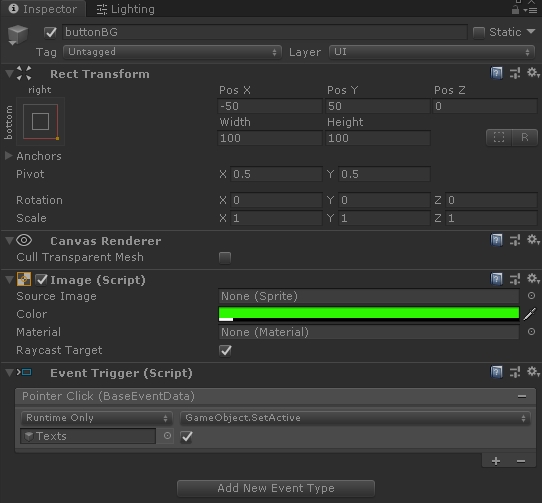Click the Inspector lock icon
Viewport: 542px width, 503px height.
pos(515,10)
